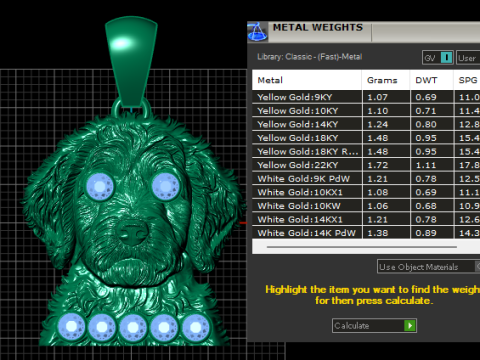Select the Yellow Gold:9KY row
This screenshot has width=480, height=360.
pos(366,97)
